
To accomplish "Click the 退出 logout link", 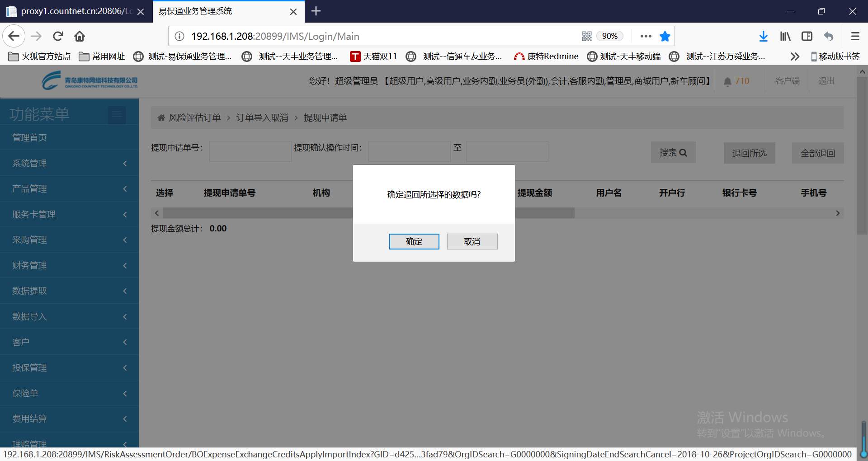I will [x=826, y=81].
